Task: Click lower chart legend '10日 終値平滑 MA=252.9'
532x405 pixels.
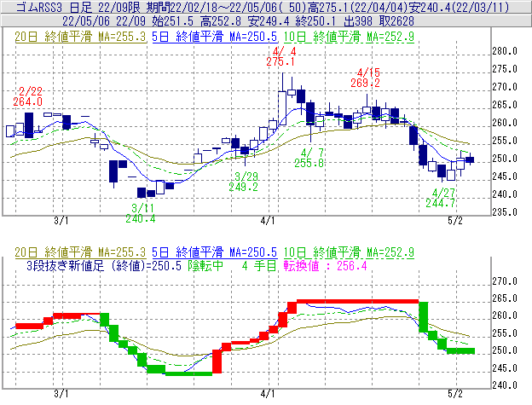Action: (350, 252)
